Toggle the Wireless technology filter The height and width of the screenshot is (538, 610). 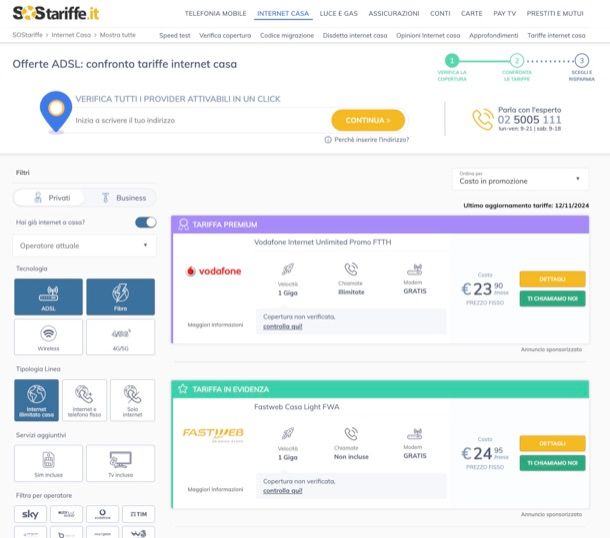tap(49, 337)
